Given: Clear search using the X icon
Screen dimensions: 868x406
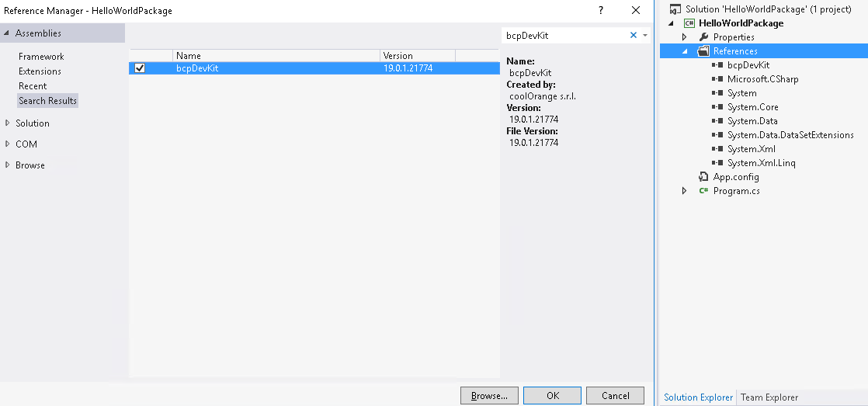Looking at the screenshot, I should [x=634, y=35].
